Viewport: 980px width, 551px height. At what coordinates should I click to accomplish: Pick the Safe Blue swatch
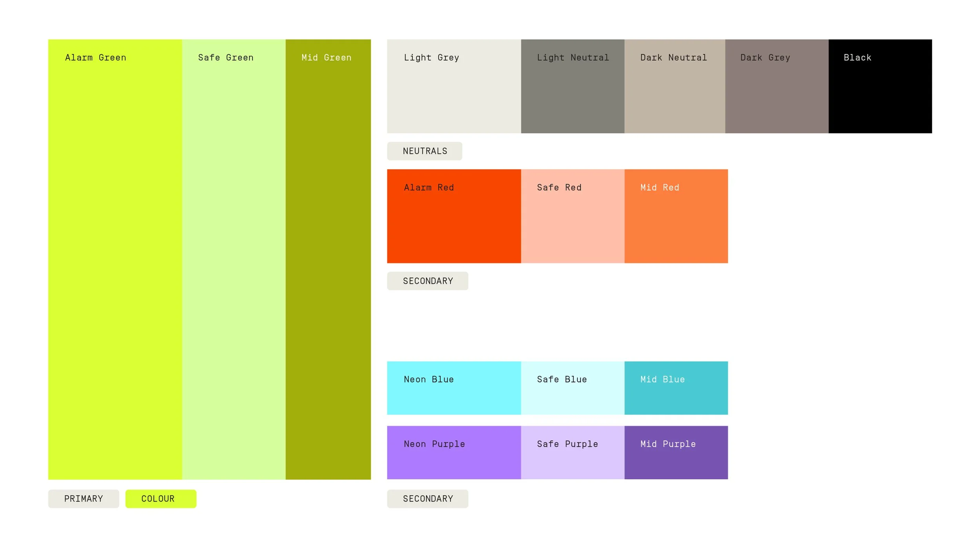tap(573, 388)
